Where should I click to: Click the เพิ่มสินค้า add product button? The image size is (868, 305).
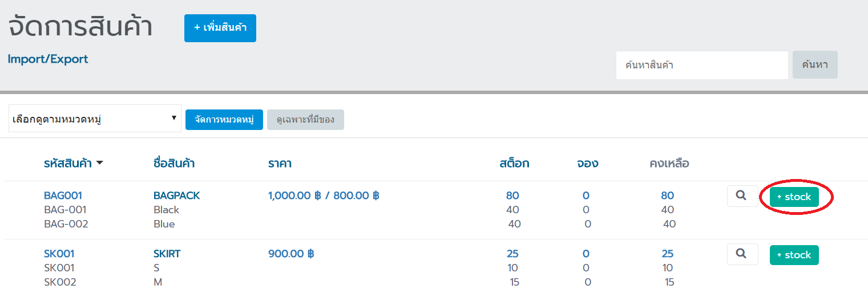pyautogui.click(x=220, y=28)
